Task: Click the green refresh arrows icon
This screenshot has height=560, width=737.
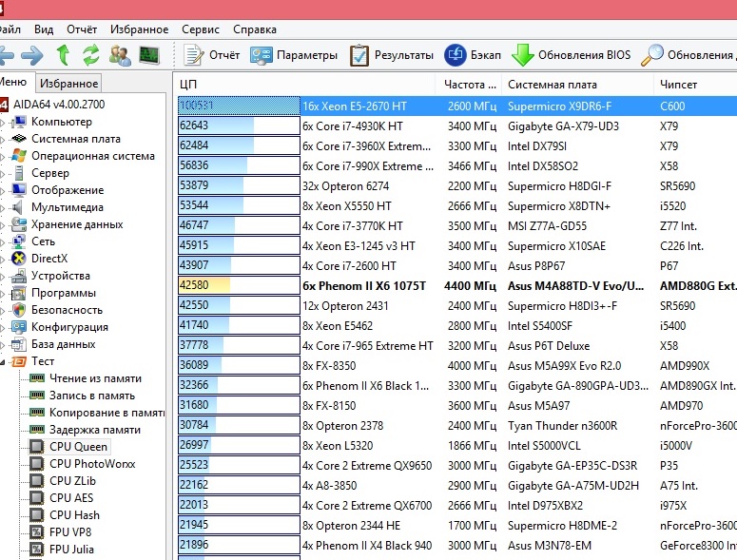Action: 91,55
